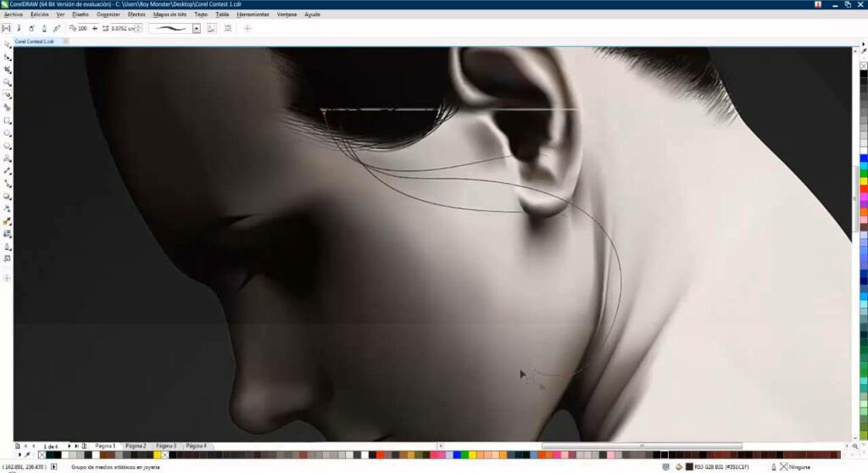
Task: Open the preset stroke dropdown list
Action: point(196,28)
